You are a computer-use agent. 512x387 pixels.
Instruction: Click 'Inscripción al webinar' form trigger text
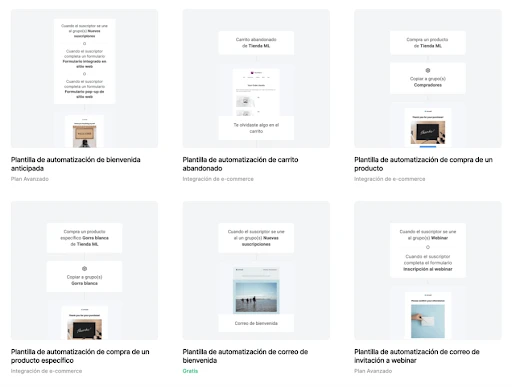click(x=428, y=269)
